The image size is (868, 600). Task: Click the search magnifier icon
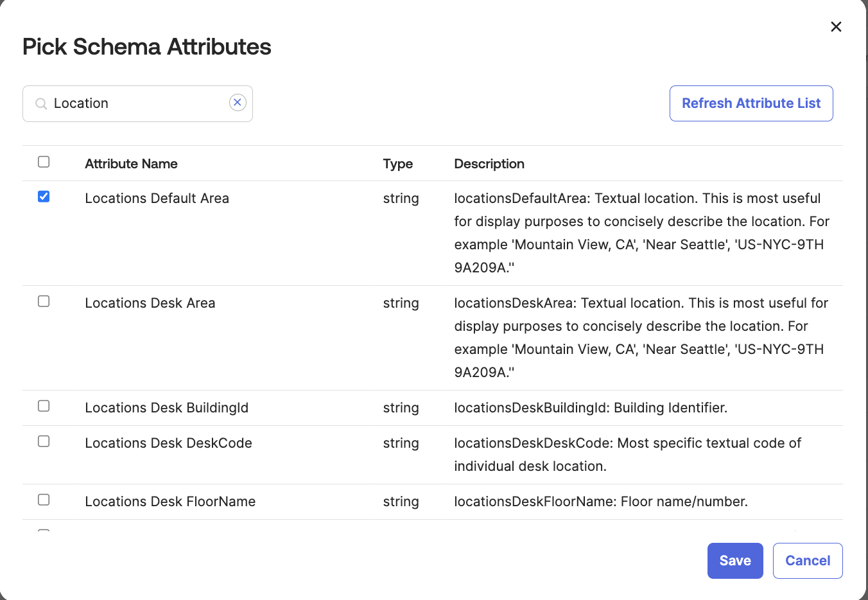[41, 103]
